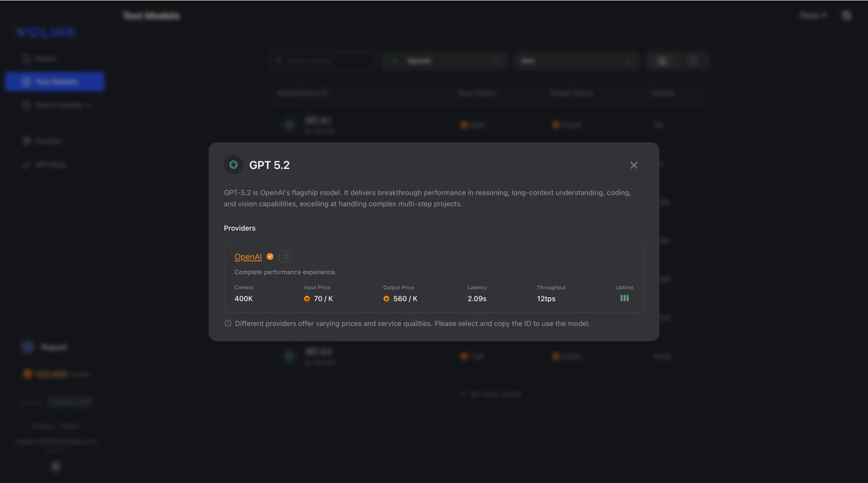Click the "Different providers offer varying prices" note
This screenshot has width=868, height=483.
tap(412, 323)
